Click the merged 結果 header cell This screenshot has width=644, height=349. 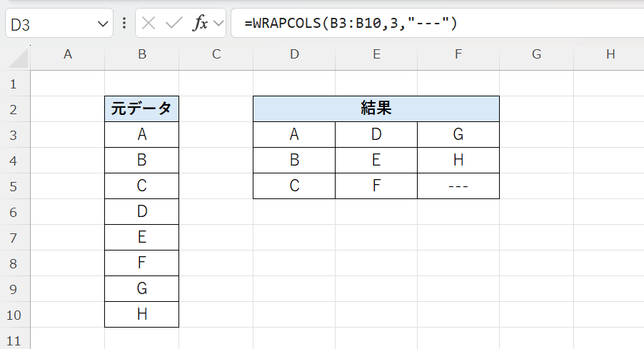point(376,109)
